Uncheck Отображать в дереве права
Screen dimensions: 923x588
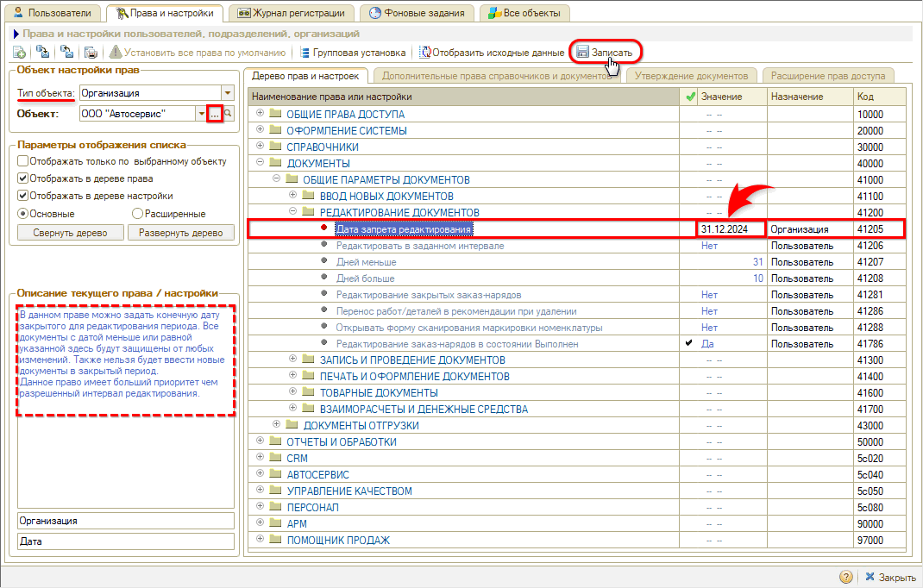(x=23, y=178)
